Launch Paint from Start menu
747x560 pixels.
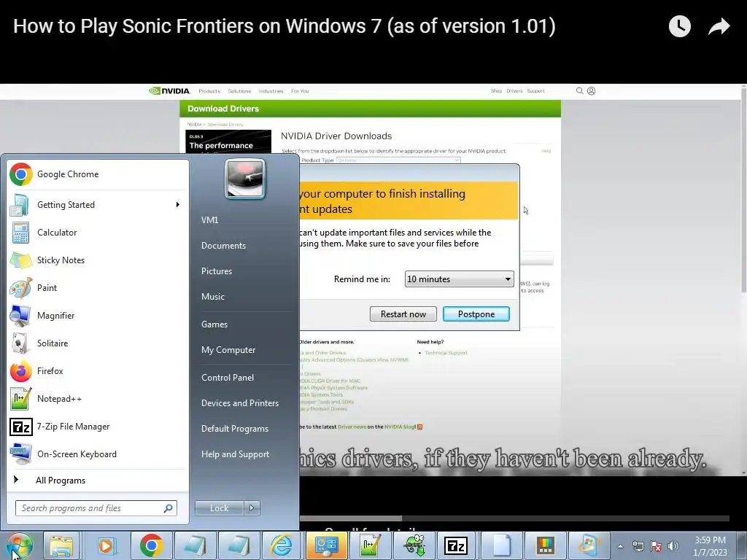tap(98, 287)
